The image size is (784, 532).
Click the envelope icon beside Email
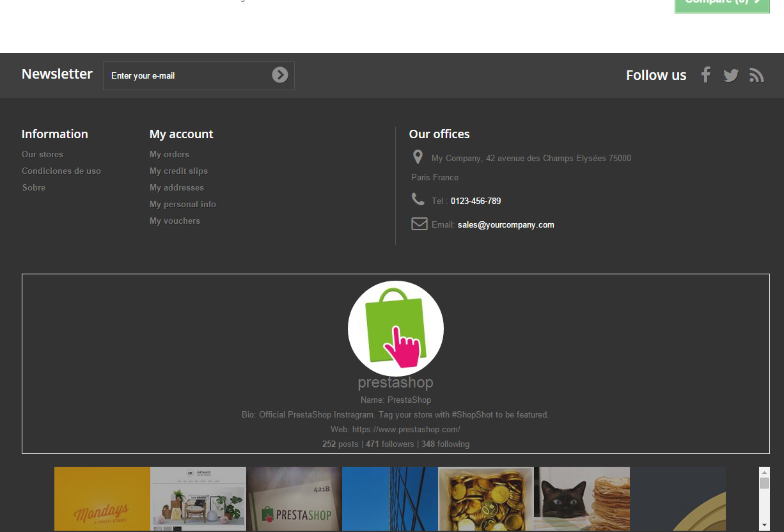pyautogui.click(x=419, y=224)
